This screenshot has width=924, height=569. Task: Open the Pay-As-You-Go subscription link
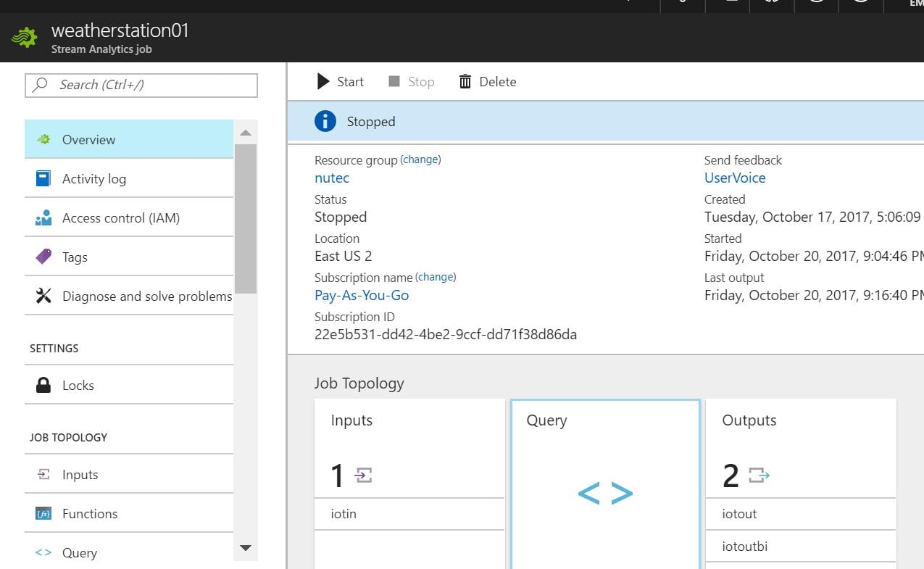362,295
